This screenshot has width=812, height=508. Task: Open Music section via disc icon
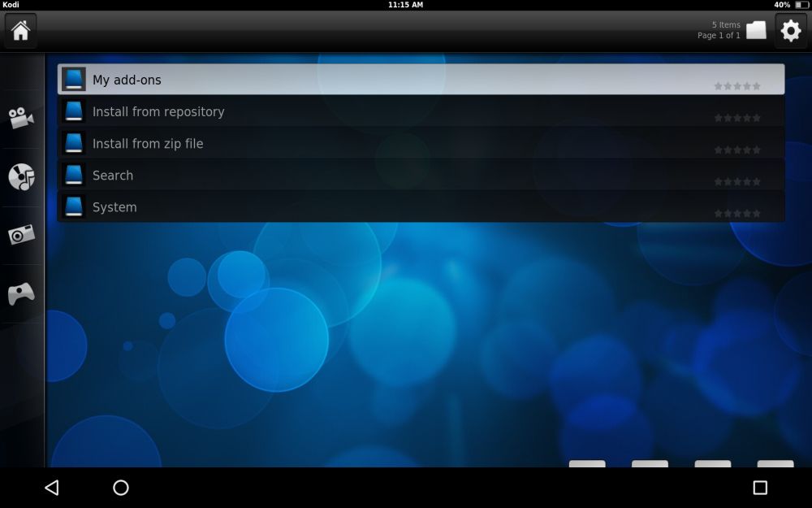tap(21, 176)
